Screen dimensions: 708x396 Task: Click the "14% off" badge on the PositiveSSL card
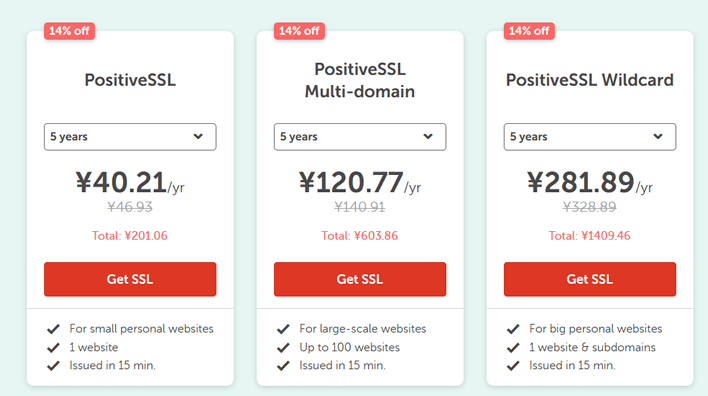click(x=69, y=31)
